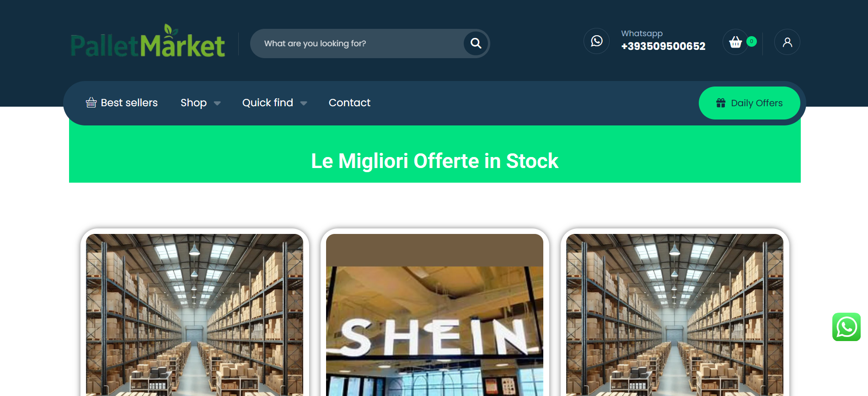Click the Daily Offers button
868x396 pixels.
click(749, 103)
